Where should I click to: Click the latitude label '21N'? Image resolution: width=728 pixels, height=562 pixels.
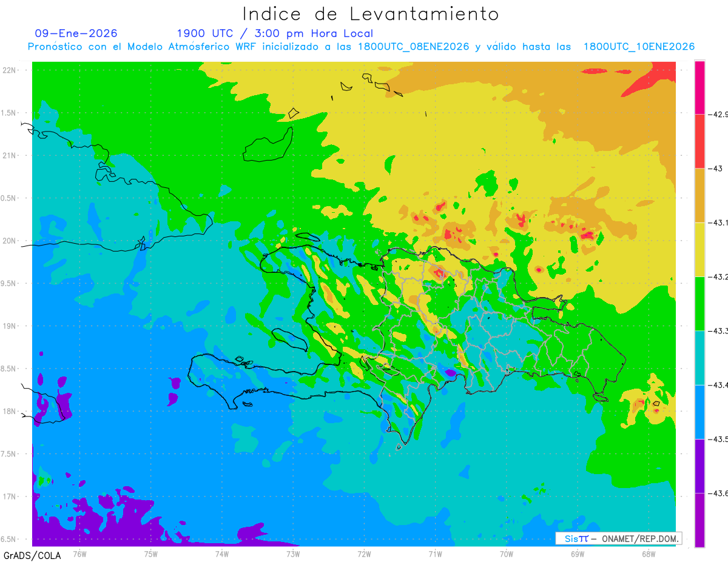pyautogui.click(x=10, y=156)
